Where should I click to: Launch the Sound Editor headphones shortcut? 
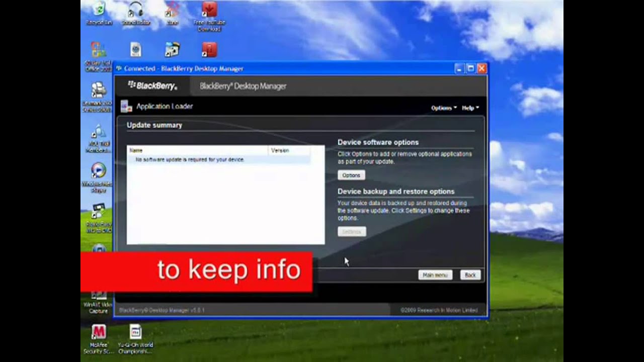[136, 14]
